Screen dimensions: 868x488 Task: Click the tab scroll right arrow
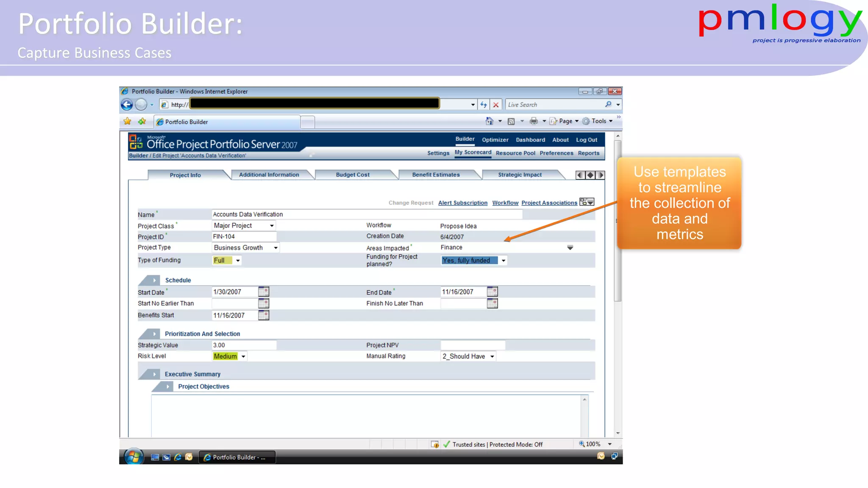click(600, 175)
